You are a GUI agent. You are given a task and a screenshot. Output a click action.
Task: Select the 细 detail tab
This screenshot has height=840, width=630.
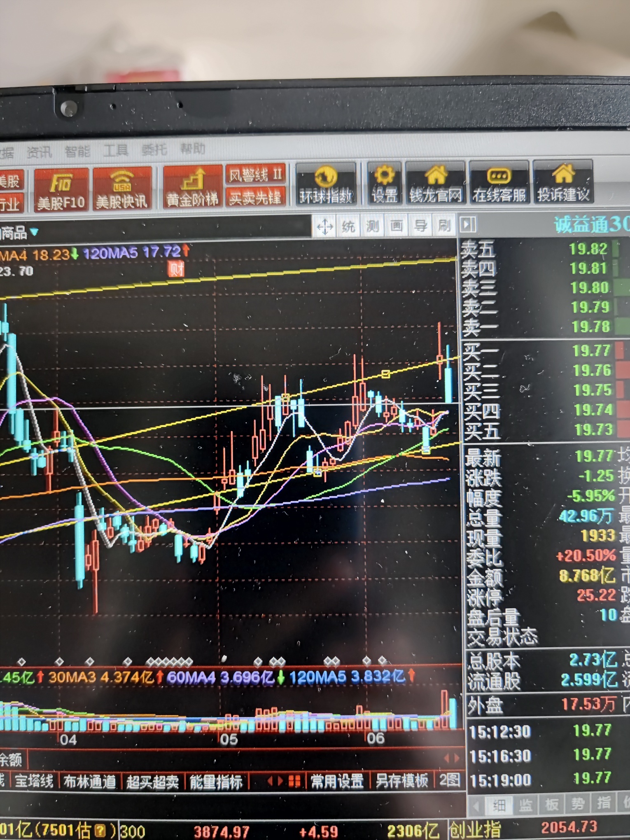[499, 805]
